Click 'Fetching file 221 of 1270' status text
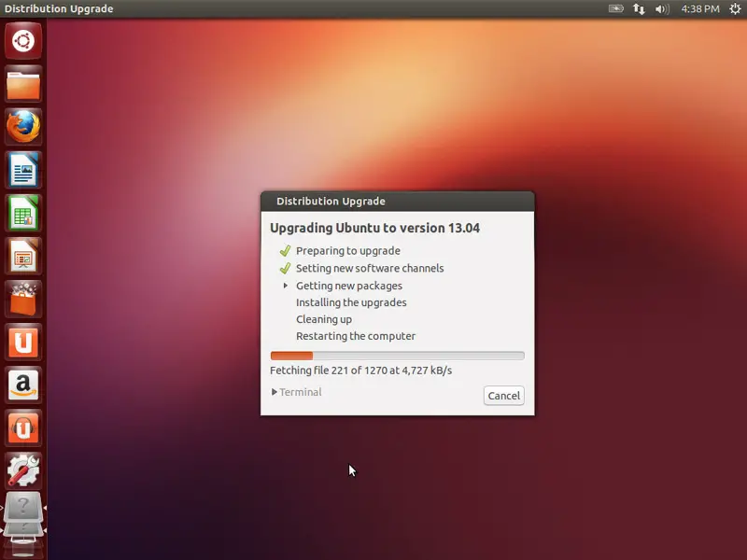The width and height of the screenshot is (747, 560). (x=360, y=371)
